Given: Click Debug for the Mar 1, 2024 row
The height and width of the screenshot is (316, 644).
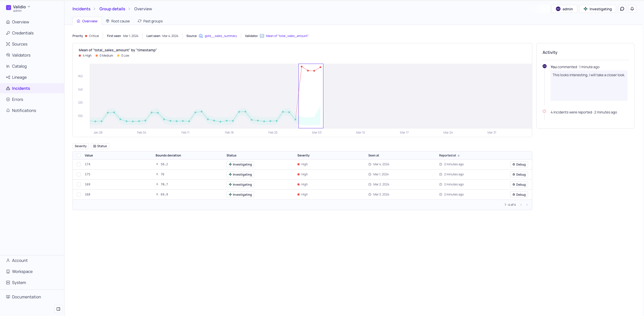Looking at the screenshot, I should tap(519, 174).
